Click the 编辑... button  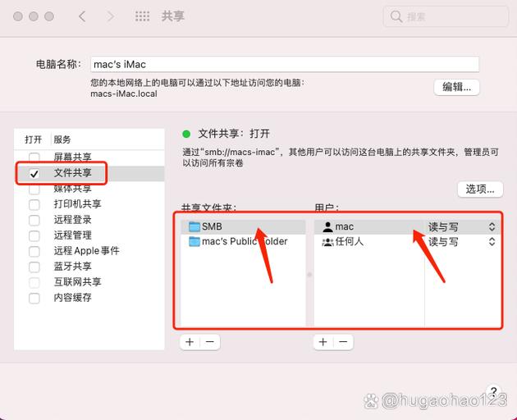(x=456, y=87)
